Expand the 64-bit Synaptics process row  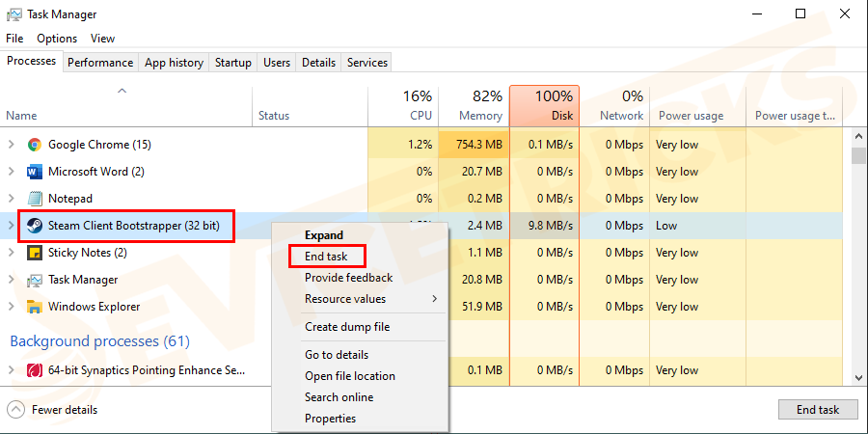point(11,369)
